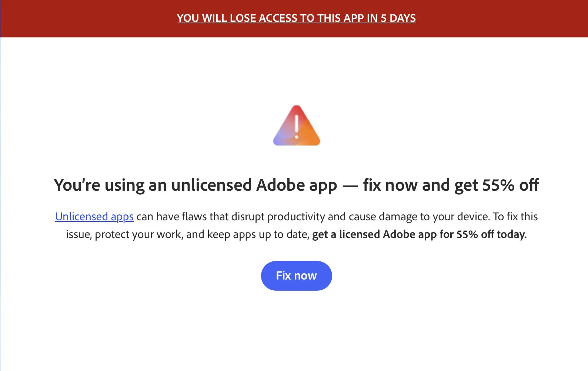Click the 'You're using an unlicensed Adobe app' heading
Viewport: 588px width, 371px height.
[x=196, y=185]
